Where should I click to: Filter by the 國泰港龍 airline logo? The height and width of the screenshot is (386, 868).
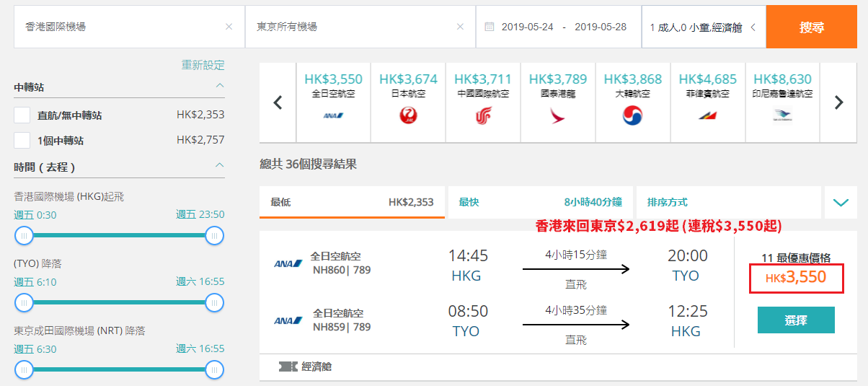[x=557, y=115]
